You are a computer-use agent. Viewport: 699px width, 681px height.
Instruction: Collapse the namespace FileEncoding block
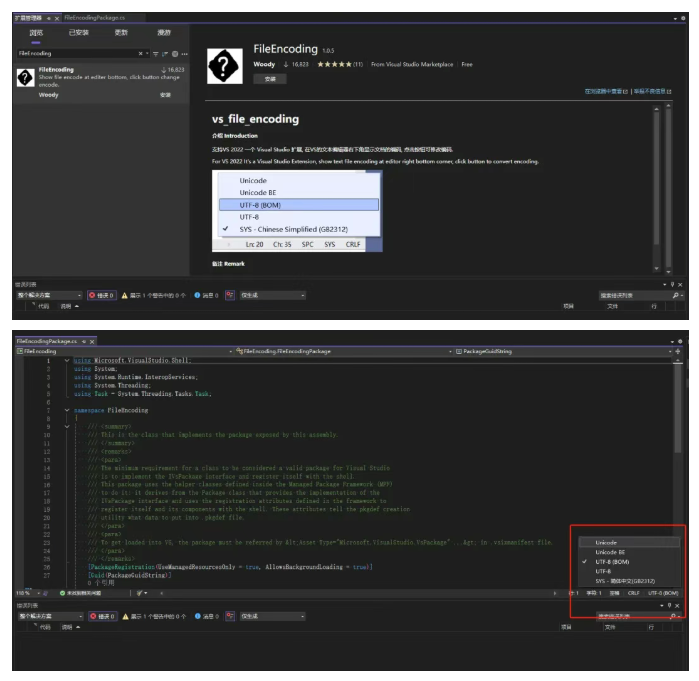point(67,410)
